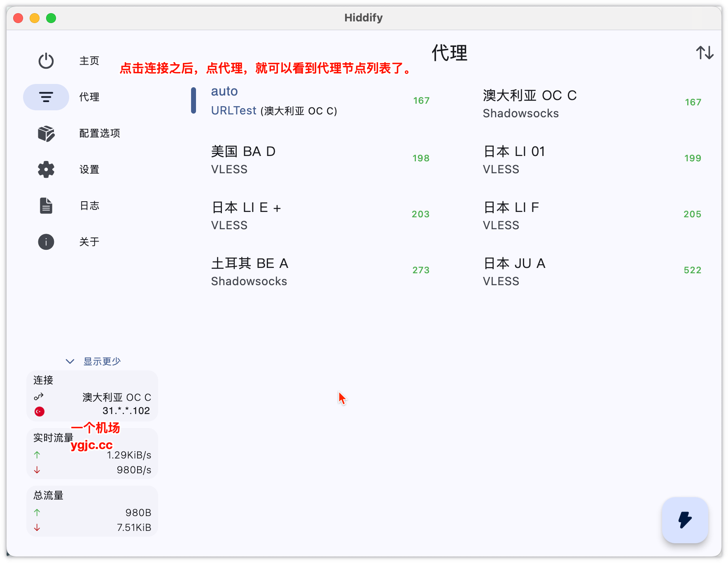728x563 pixels.
Task: Switch to the 主页 menu item
Action: [89, 60]
